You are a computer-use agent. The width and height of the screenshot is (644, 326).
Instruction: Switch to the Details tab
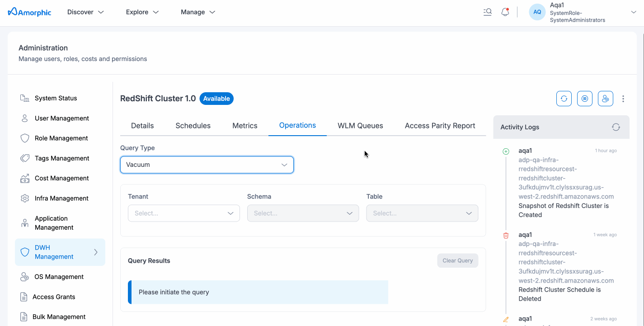pyautogui.click(x=142, y=126)
